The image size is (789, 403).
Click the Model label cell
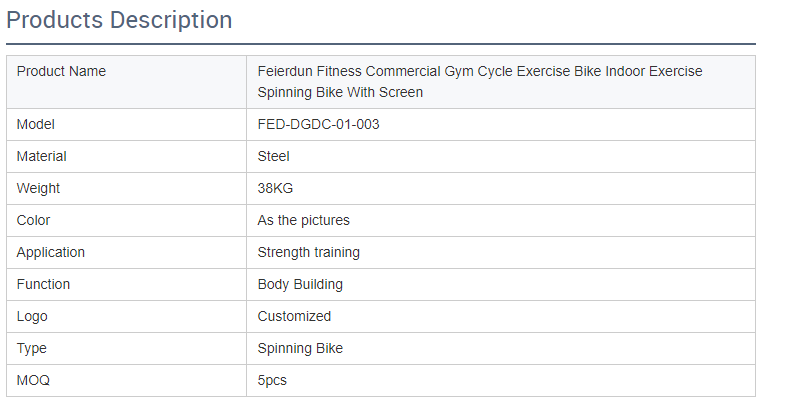[x=36, y=125]
